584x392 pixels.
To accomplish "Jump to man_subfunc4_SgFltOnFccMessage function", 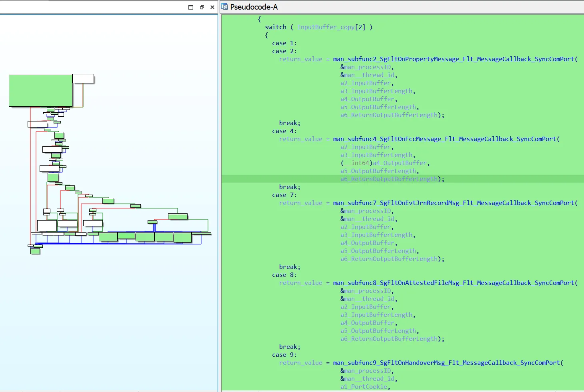I will (445, 139).
